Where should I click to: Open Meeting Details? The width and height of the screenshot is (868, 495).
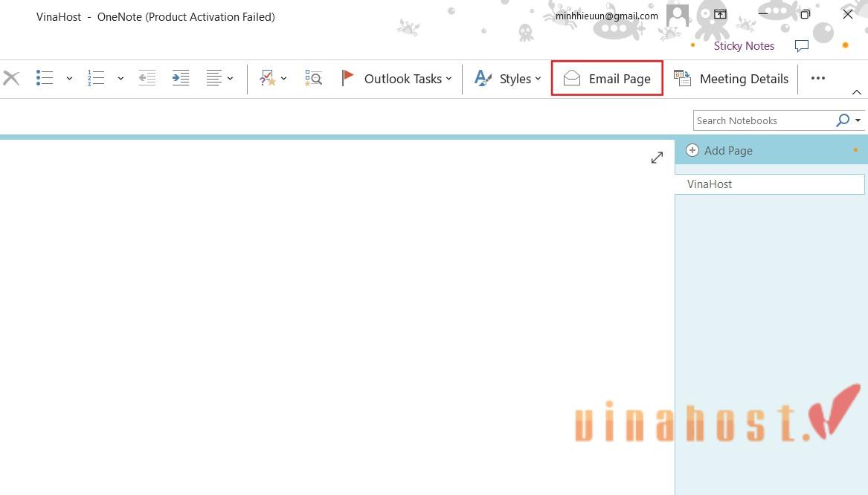click(730, 79)
